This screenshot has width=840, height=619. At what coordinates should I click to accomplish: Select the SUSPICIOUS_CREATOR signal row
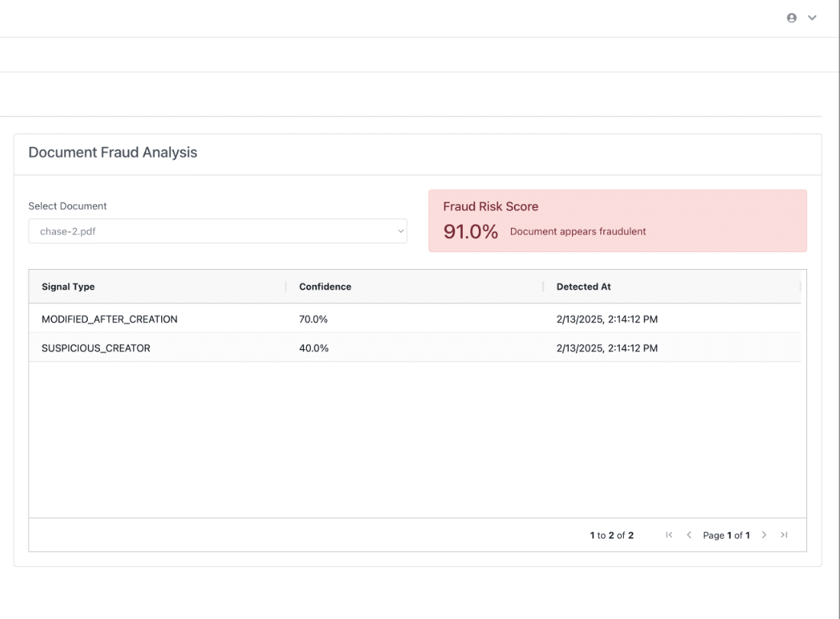coord(95,348)
